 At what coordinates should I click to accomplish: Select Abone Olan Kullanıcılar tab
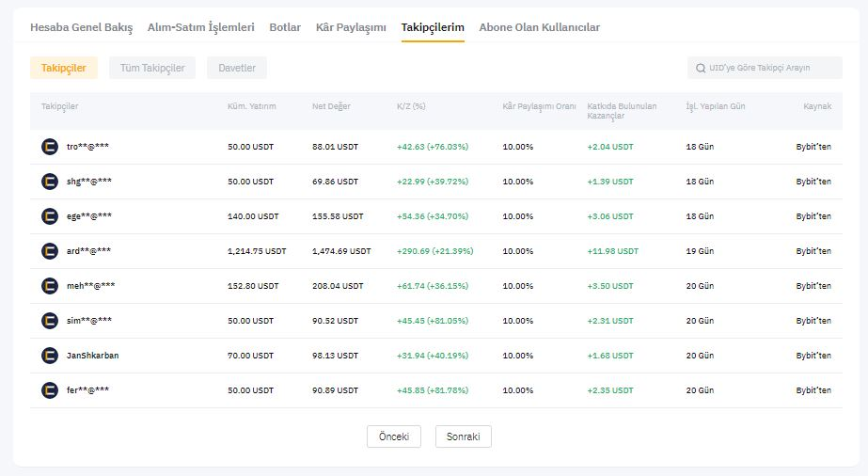point(539,27)
